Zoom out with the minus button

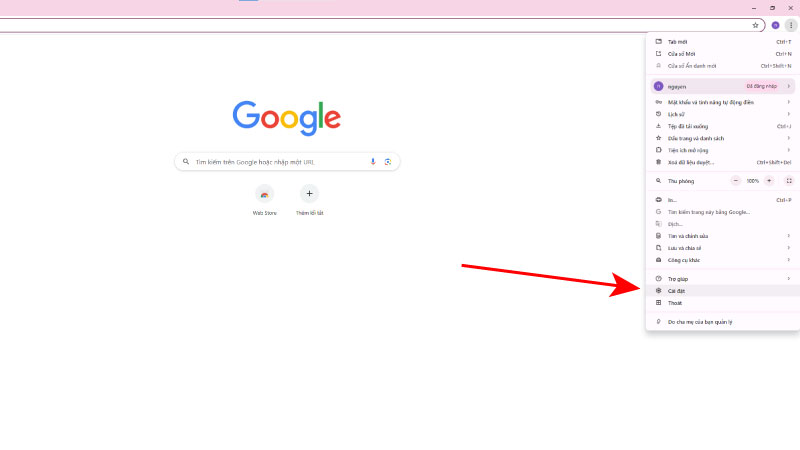(x=736, y=181)
